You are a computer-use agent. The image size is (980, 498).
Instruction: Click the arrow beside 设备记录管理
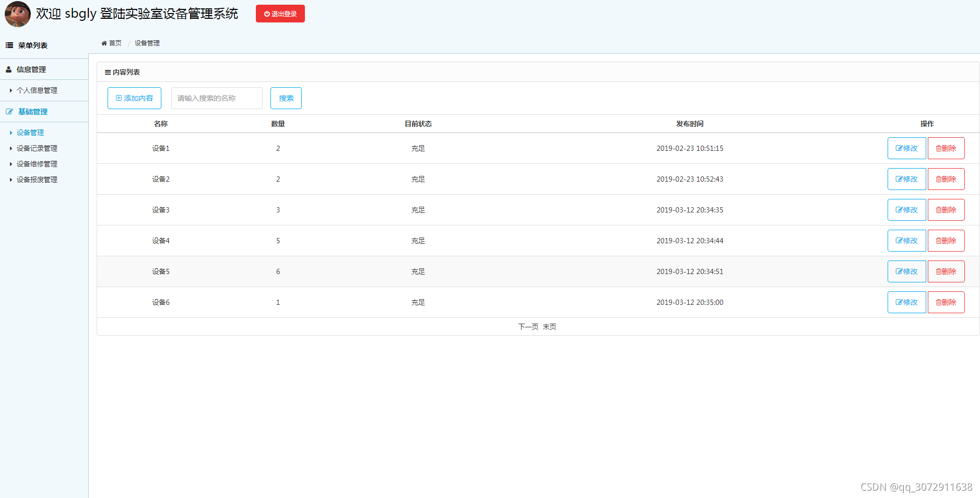click(11, 148)
